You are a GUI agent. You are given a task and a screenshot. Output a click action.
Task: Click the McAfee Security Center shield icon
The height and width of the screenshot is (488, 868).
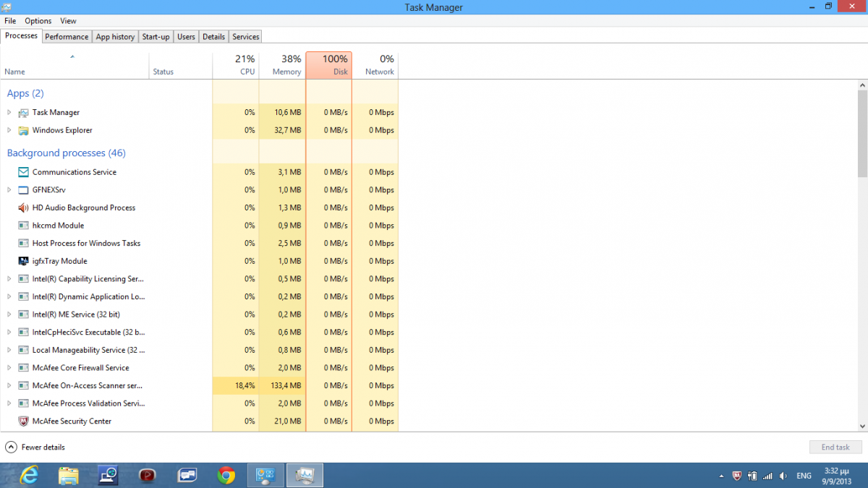(x=22, y=421)
